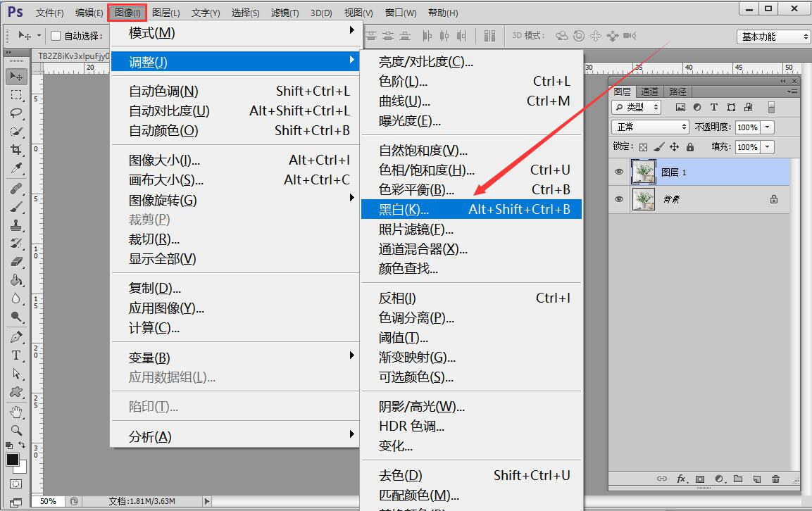Image resolution: width=812 pixels, height=511 pixels.
Task: Select the Quick Selection tool
Action: pyautogui.click(x=17, y=132)
